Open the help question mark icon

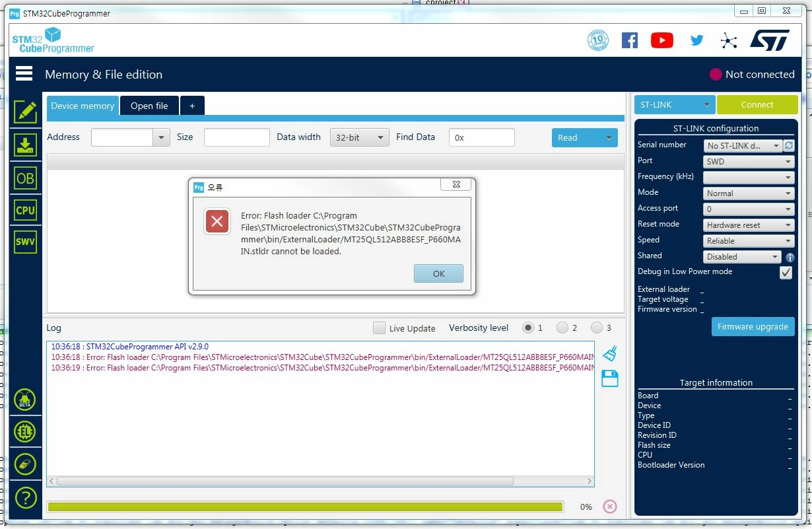[x=25, y=497]
